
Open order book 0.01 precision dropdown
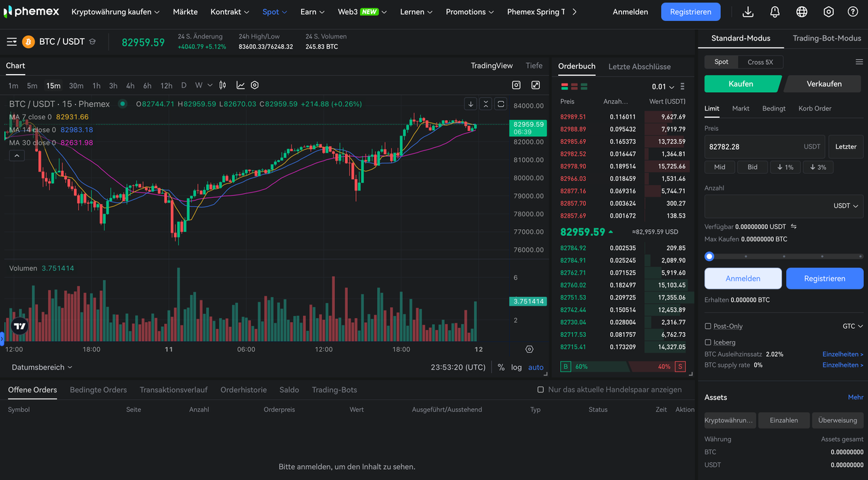click(x=663, y=87)
